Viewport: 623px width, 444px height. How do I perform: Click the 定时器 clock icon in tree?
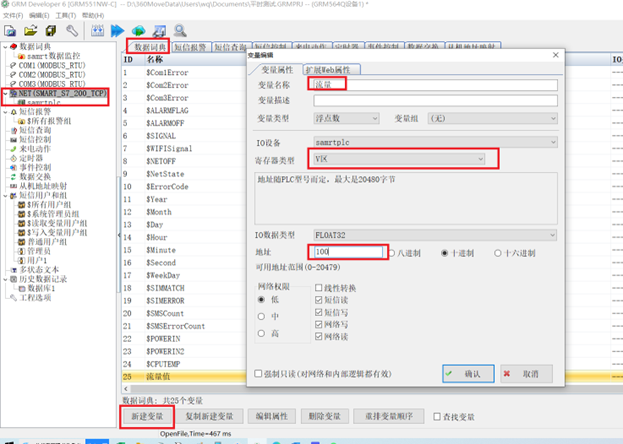tap(14, 158)
